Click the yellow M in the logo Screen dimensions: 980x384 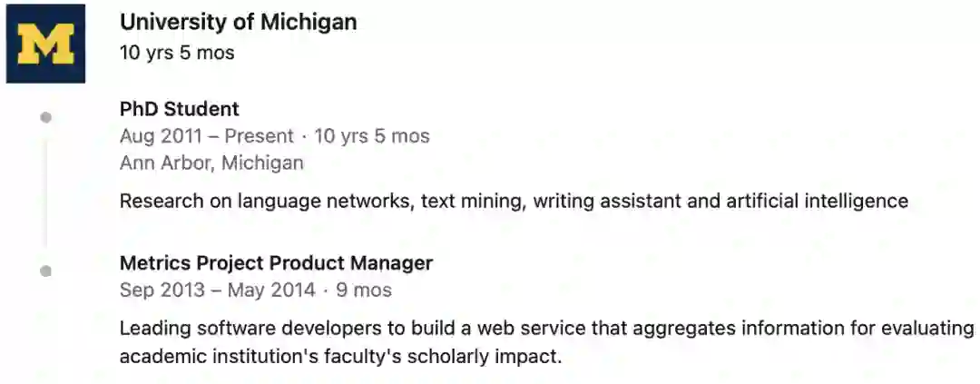tap(45, 45)
